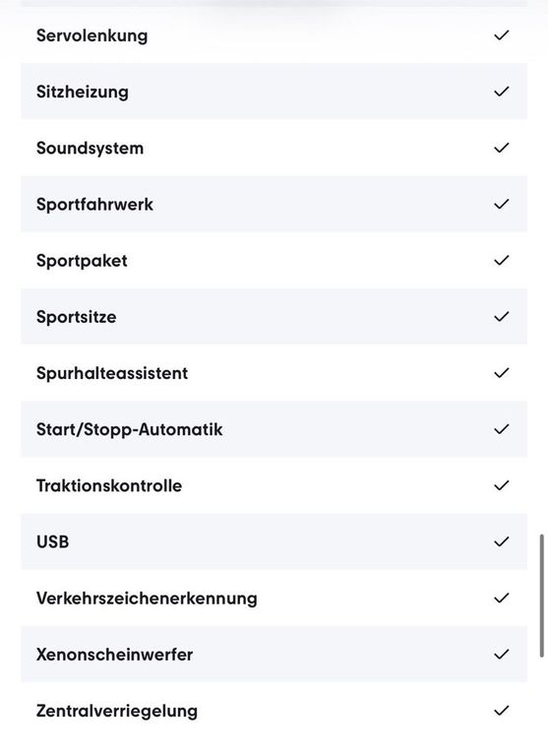Viewport: 548px width, 756px height.
Task: Tap the checkmark for Sportpaket
Action: pyautogui.click(x=501, y=260)
